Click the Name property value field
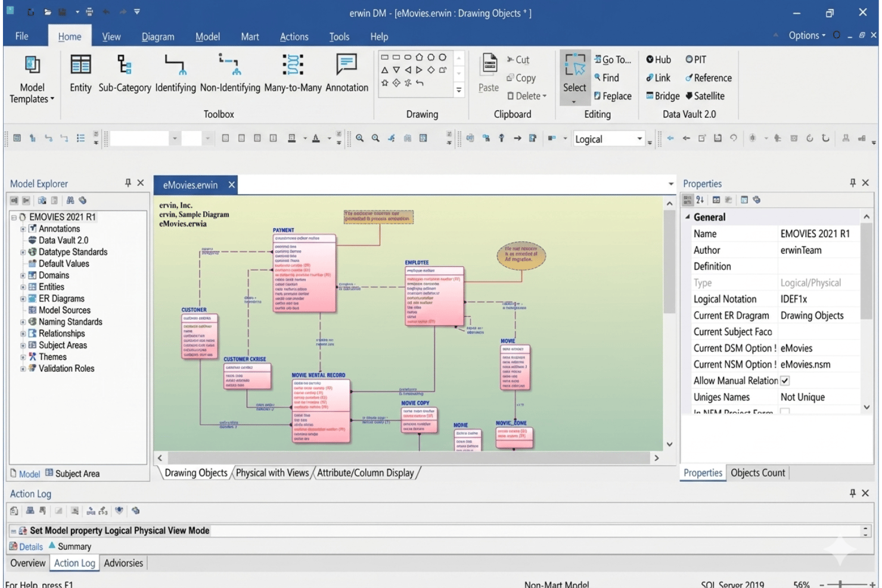Image resolution: width=882 pixels, height=588 pixels. coord(819,234)
